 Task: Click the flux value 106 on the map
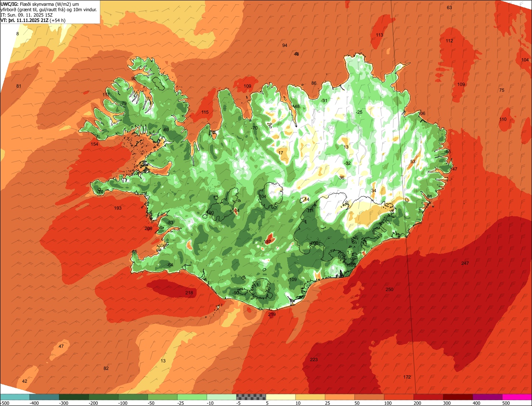[x=422, y=113]
